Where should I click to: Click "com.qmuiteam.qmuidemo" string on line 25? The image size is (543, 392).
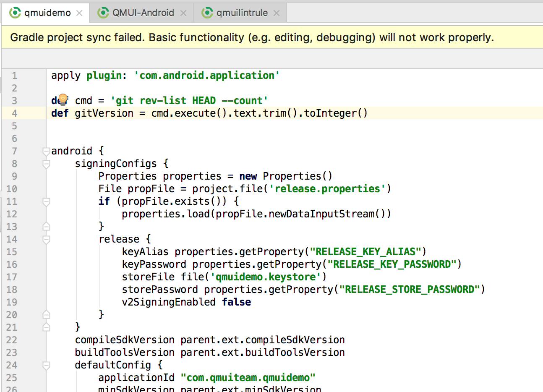point(248,378)
